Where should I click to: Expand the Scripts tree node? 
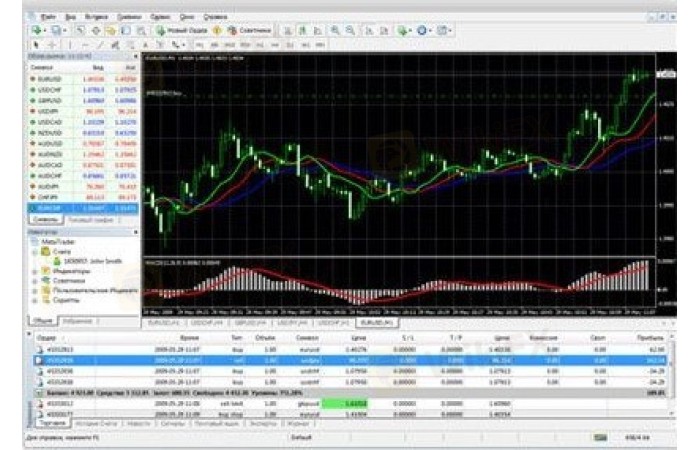click(34, 299)
